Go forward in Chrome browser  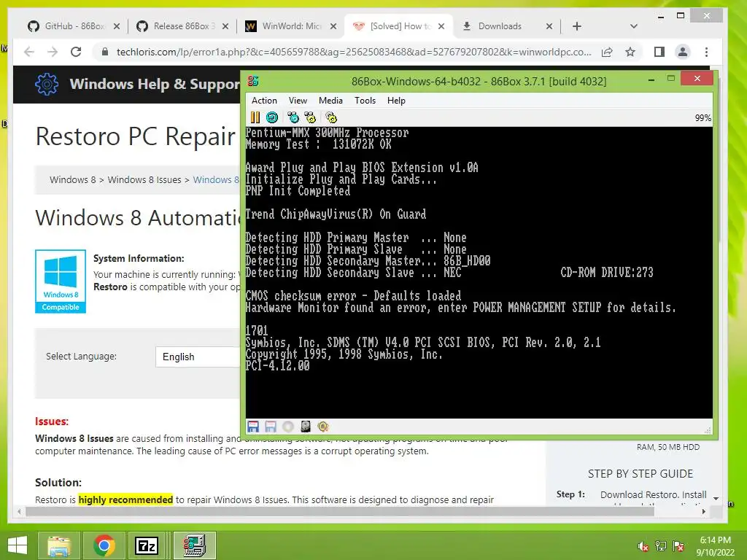point(53,52)
